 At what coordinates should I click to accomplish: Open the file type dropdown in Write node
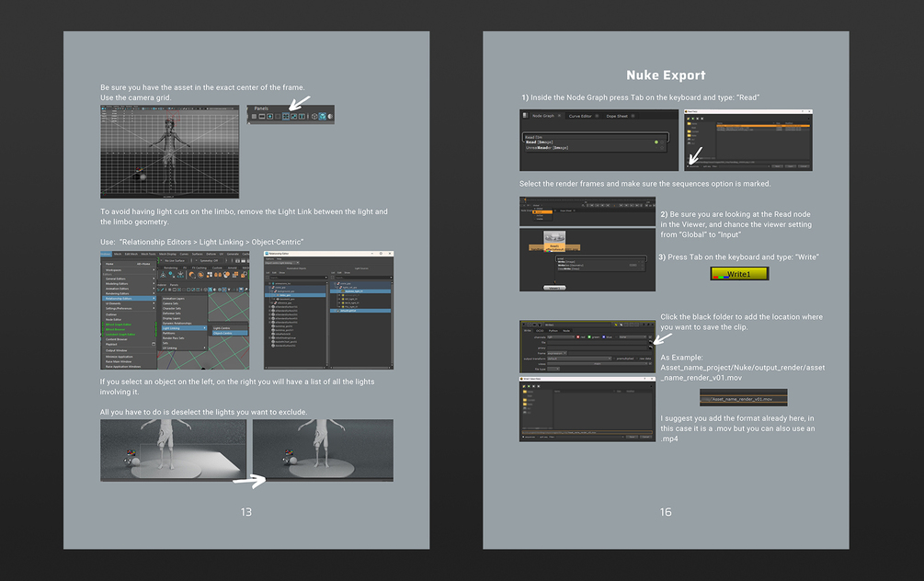point(553,369)
